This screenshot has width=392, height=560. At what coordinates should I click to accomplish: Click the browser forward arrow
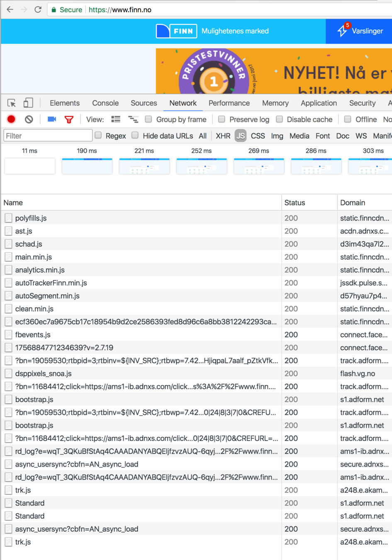point(24,9)
